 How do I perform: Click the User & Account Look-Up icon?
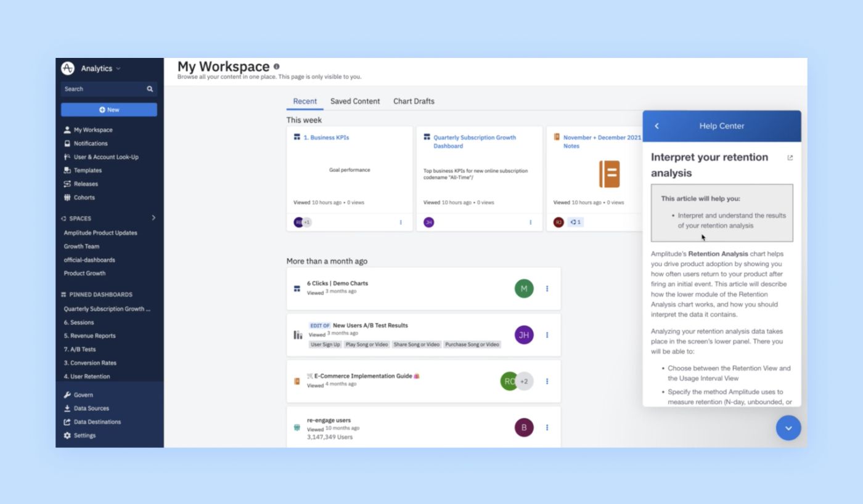67,157
